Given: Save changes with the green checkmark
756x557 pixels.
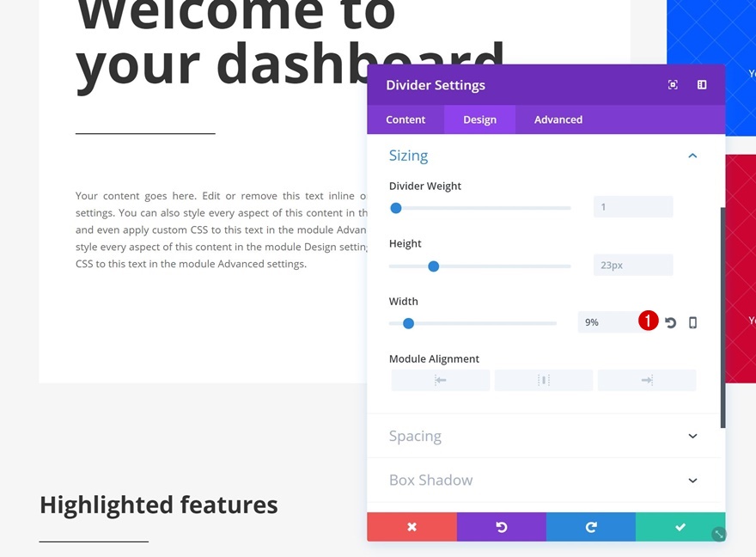Looking at the screenshot, I should point(680,527).
